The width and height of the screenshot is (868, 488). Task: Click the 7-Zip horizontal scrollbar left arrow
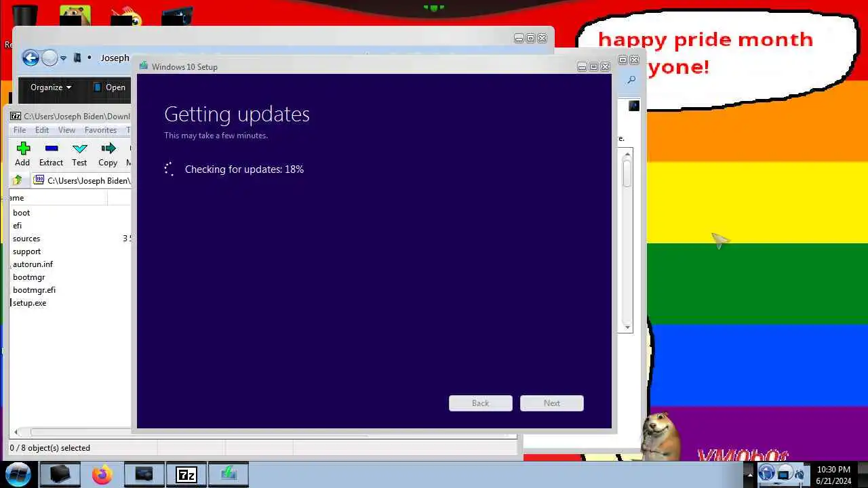[16, 432]
